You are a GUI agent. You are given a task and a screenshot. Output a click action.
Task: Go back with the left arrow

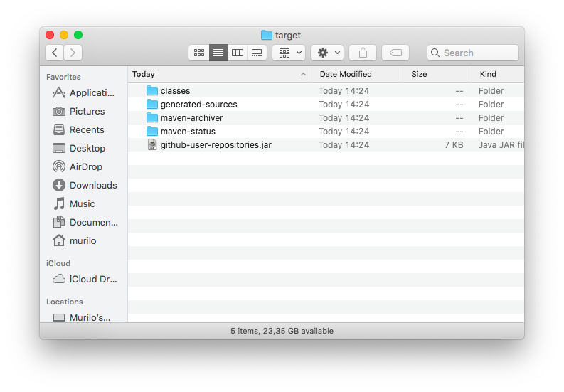pos(55,53)
